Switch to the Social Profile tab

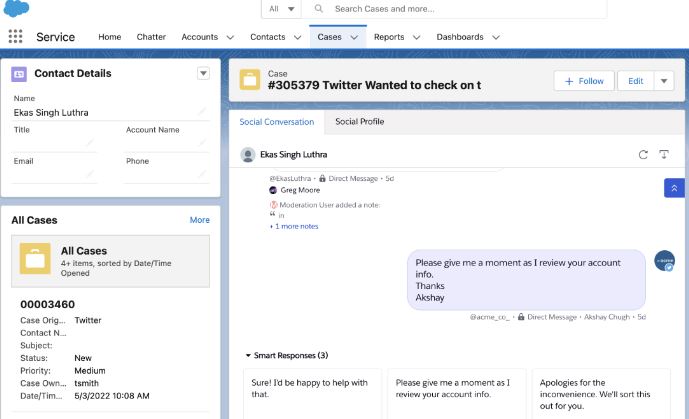click(359, 122)
